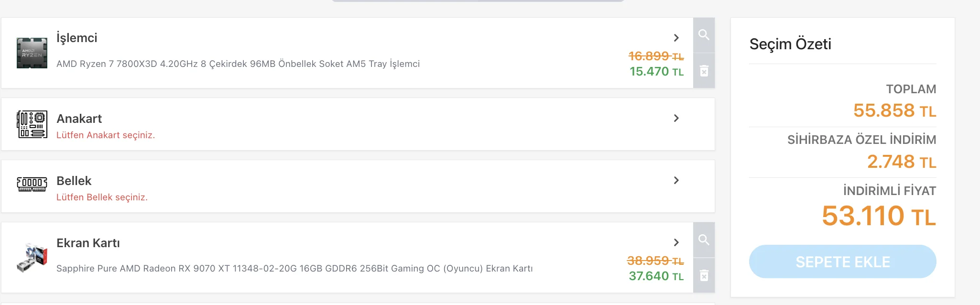This screenshot has height=305, width=980.
Task: Click the "Lütfen Bellek seçiniz." prompt
Action: pos(102,197)
